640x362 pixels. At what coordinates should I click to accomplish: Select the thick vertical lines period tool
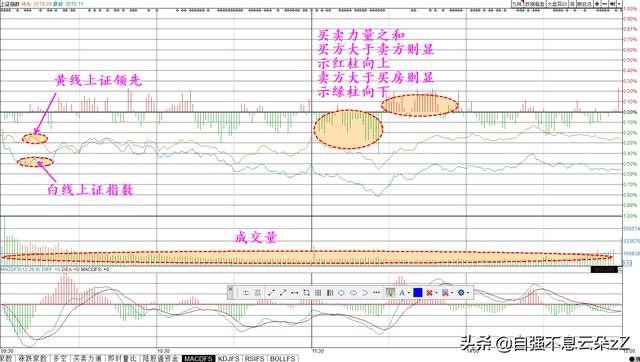330,293
